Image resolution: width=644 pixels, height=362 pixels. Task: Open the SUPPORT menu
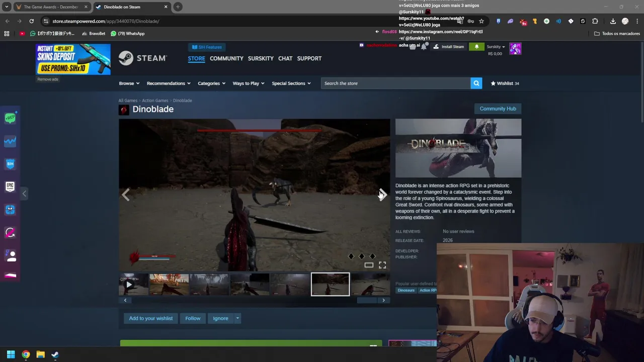pos(309,58)
